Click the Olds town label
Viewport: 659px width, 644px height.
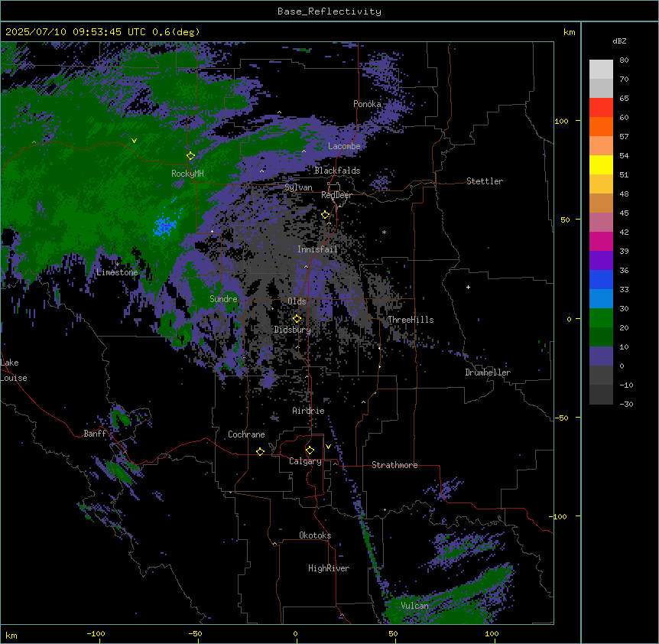point(297,301)
